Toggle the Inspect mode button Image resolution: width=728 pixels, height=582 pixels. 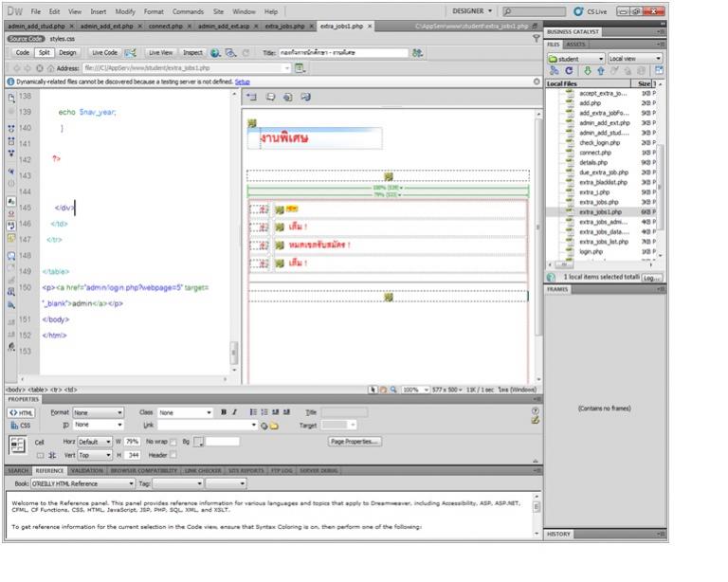(192, 53)
